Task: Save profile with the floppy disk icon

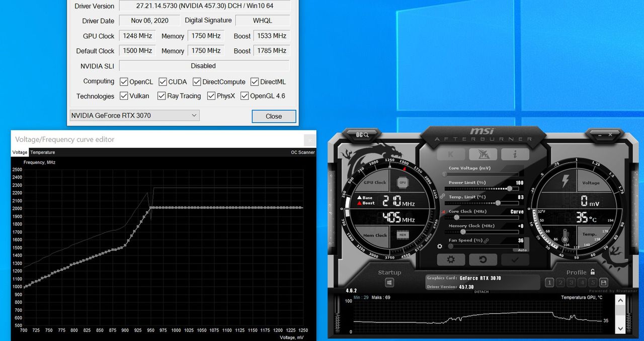Action: pyautogui.click(x=604, y=283)
